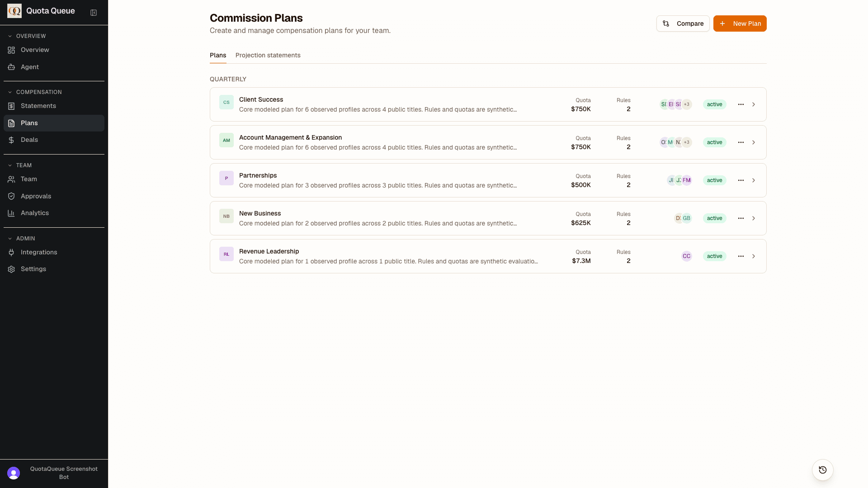
Task: Expand Revenue Leadership plan chevron
Action: click(x=753, y=256)
